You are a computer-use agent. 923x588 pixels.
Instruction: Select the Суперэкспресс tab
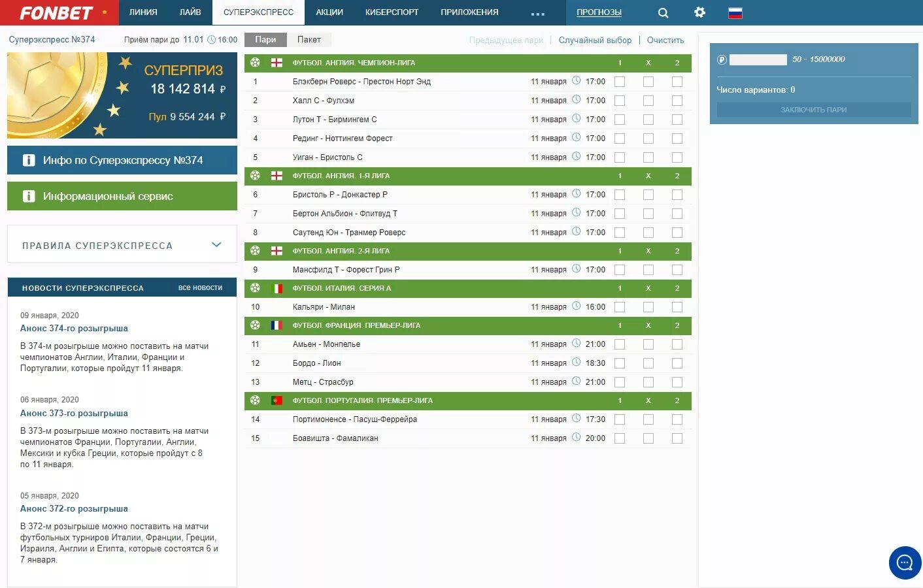tap(258, 12)
